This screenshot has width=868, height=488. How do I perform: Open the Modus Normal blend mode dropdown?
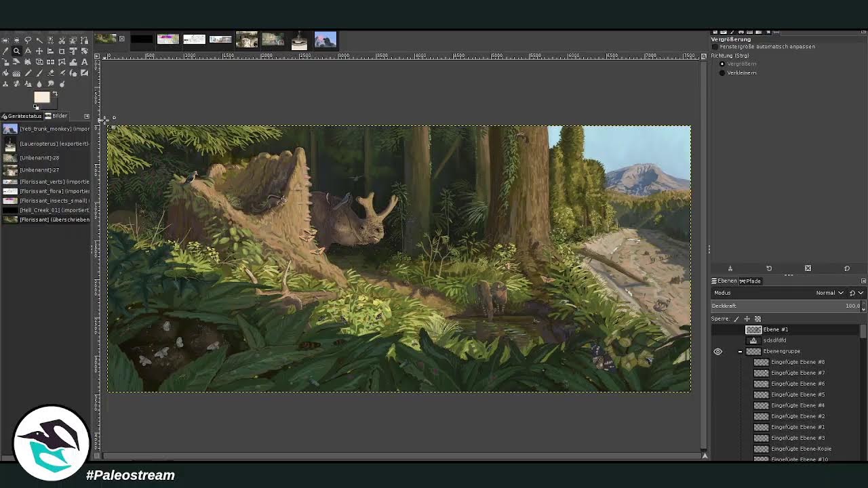[x=830, y=293]
